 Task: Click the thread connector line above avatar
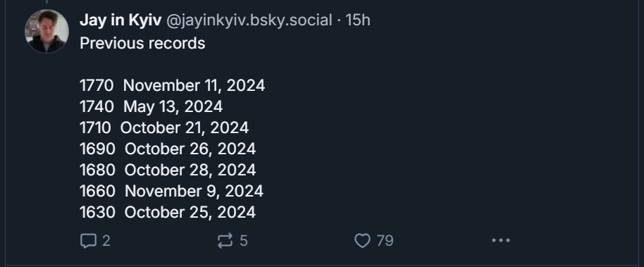(x=47, y=1)
